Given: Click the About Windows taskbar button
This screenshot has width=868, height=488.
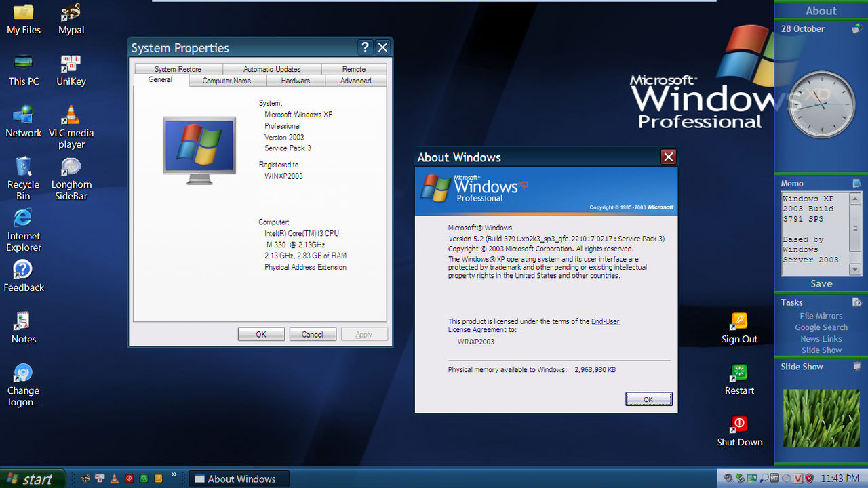Looking at the screenshot, I should [x=239, y=479].
